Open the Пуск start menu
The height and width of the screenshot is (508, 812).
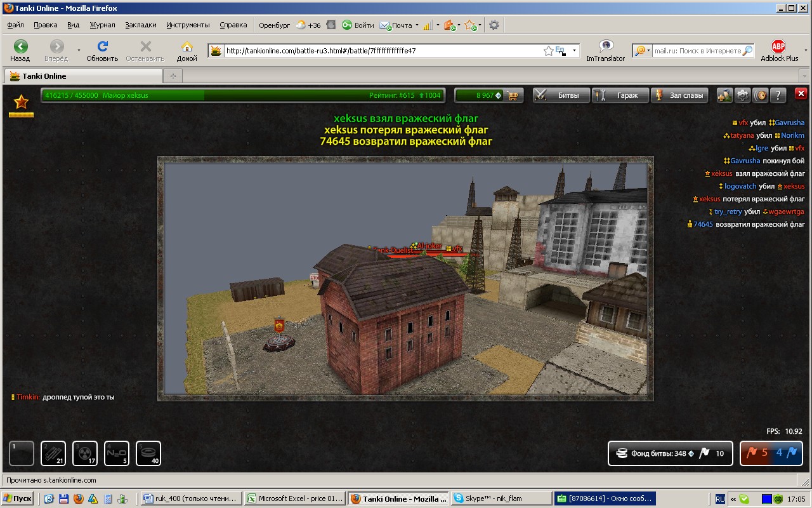pos(18,498)
